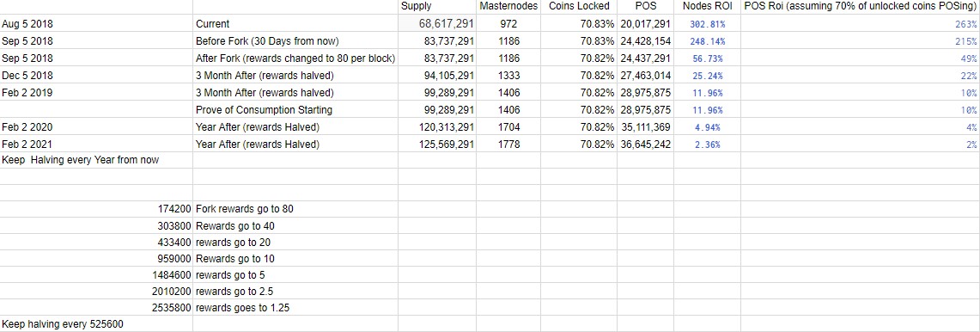Image resolution: width=980 pixels, height=332 pixels.
Task: Click the 2535800 block height cell
Action: tap(96, 308)
